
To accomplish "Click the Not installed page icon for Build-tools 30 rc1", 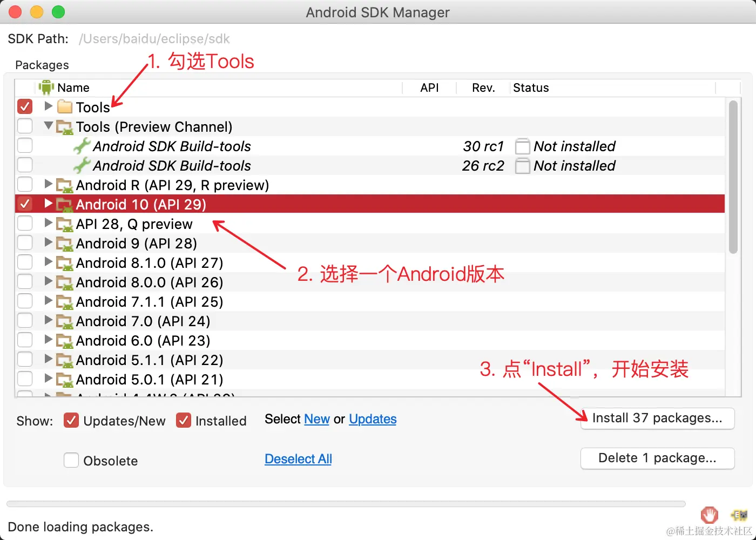I will 522,146.
